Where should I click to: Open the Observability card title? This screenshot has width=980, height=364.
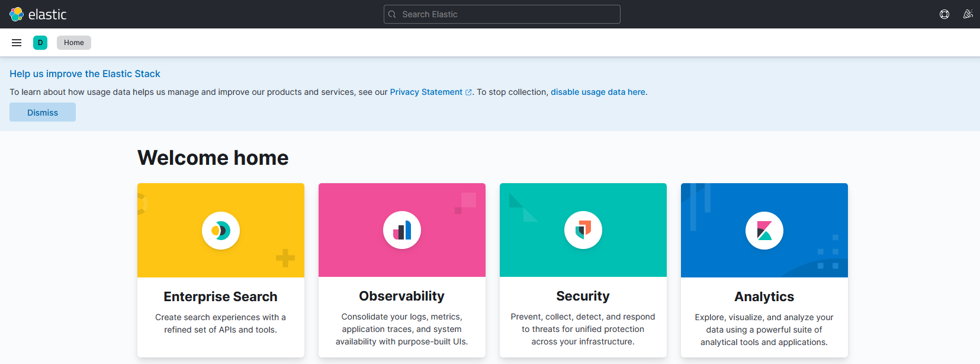pyautogui.click(x=402, y=296)
